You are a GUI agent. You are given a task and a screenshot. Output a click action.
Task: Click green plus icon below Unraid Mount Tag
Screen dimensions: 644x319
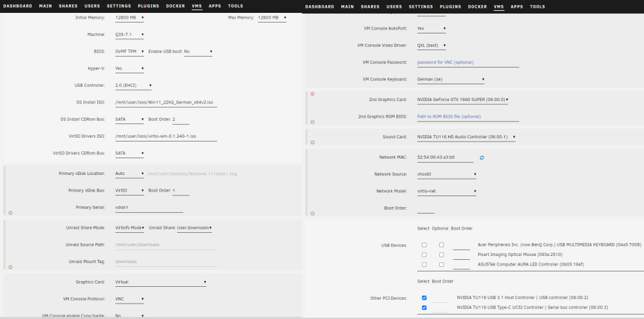[10, 267]
